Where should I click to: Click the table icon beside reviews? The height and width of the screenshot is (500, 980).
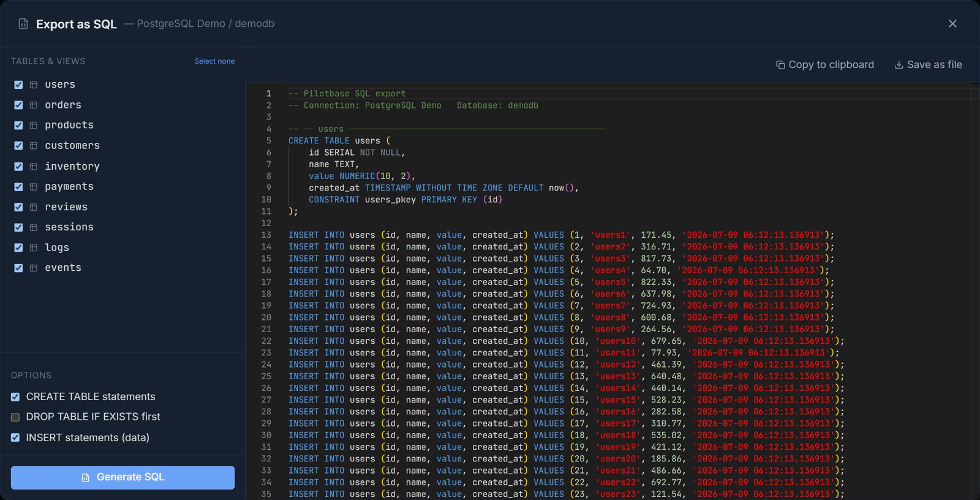tap(34, 207)
